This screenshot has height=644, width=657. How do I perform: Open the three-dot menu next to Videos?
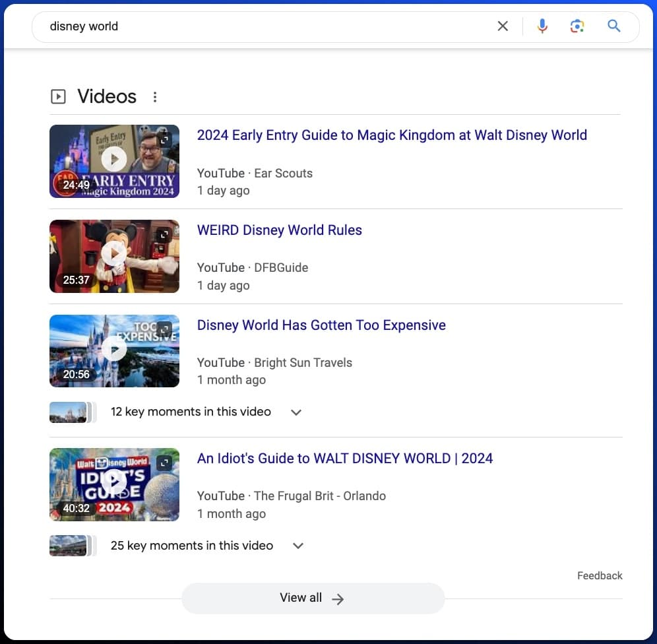tap(155, 96)
